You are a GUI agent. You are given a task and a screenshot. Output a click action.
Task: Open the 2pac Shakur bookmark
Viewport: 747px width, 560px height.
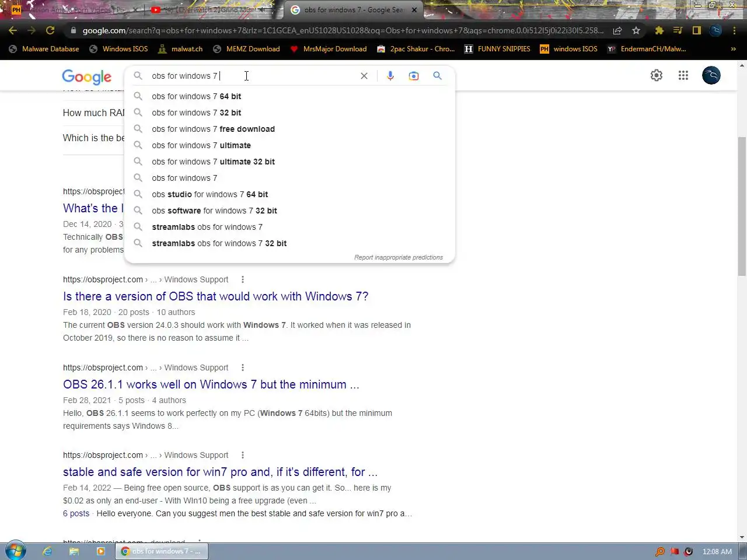point(416,49)
